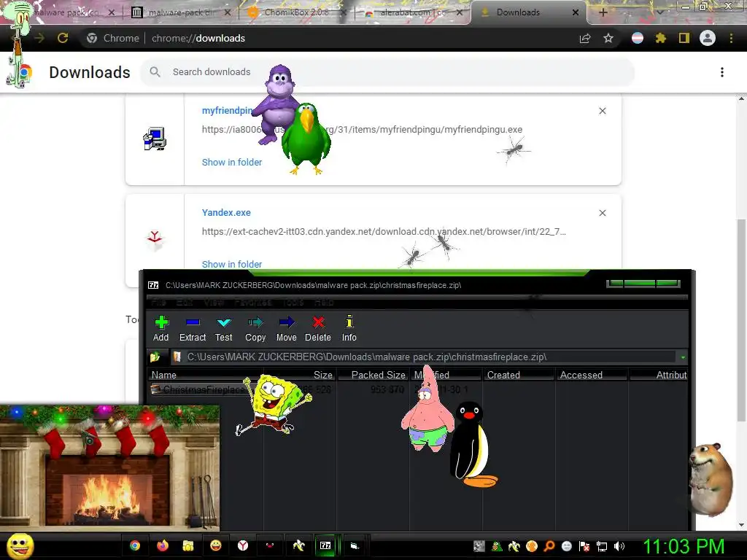Open File Explorer folder on taskbar
The height and width of the screenshot is (560, 747).
tap(188, 545)
